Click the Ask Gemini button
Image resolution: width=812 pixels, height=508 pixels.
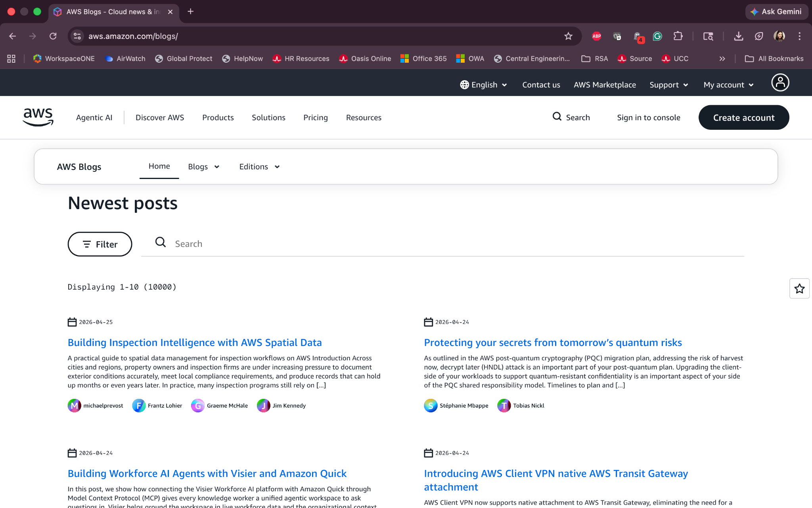click(776, 12)
